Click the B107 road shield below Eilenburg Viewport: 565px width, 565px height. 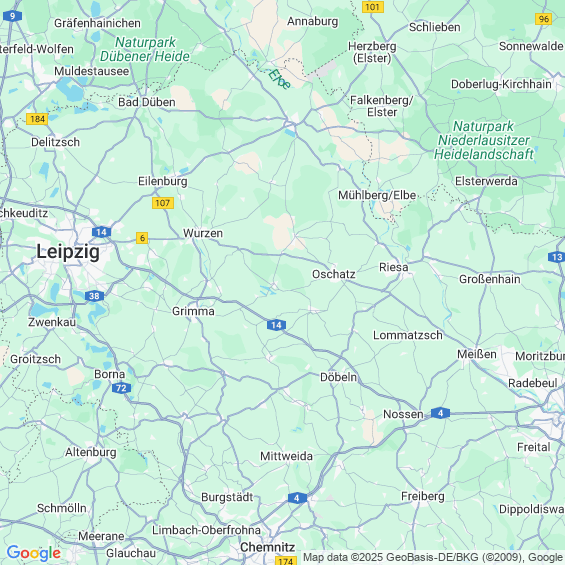click(163, 203)
